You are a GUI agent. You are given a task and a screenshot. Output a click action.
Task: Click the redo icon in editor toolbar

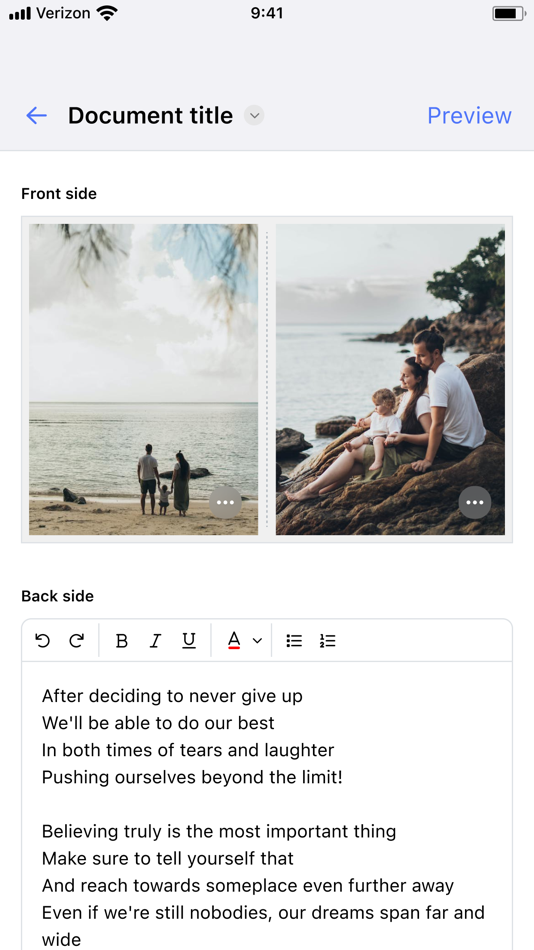tap(76, 640)
